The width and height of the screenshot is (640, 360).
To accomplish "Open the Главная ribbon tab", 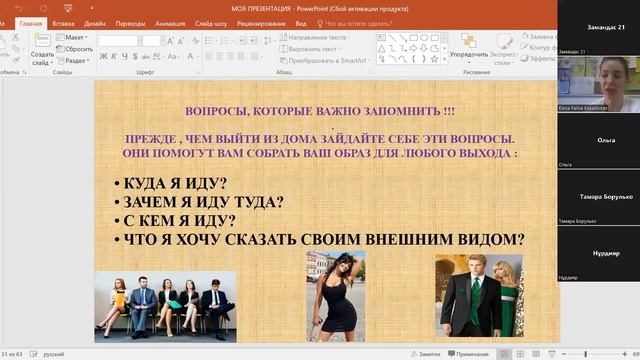I will pyautogui.click(x=31, y=24).
